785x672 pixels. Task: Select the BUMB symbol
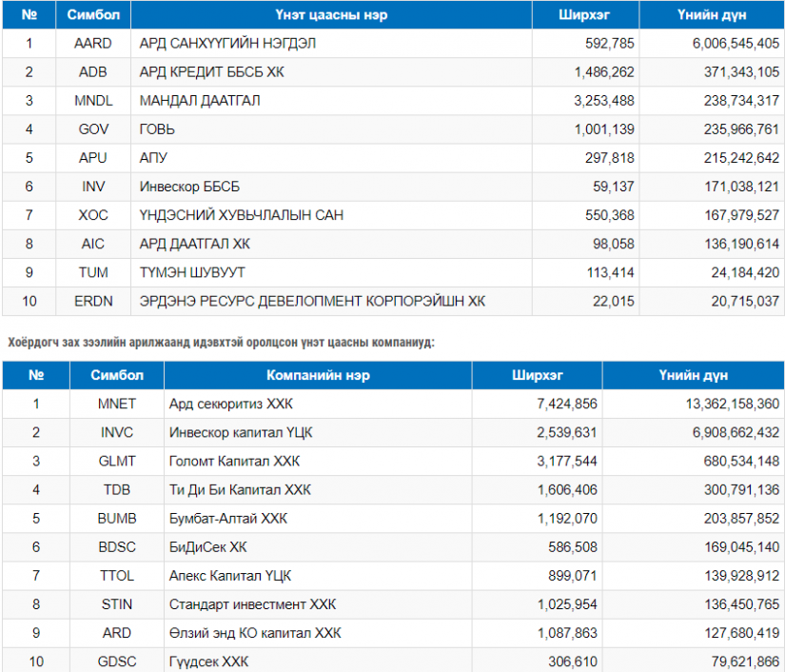pyautogui.click(x=117, y=518)
